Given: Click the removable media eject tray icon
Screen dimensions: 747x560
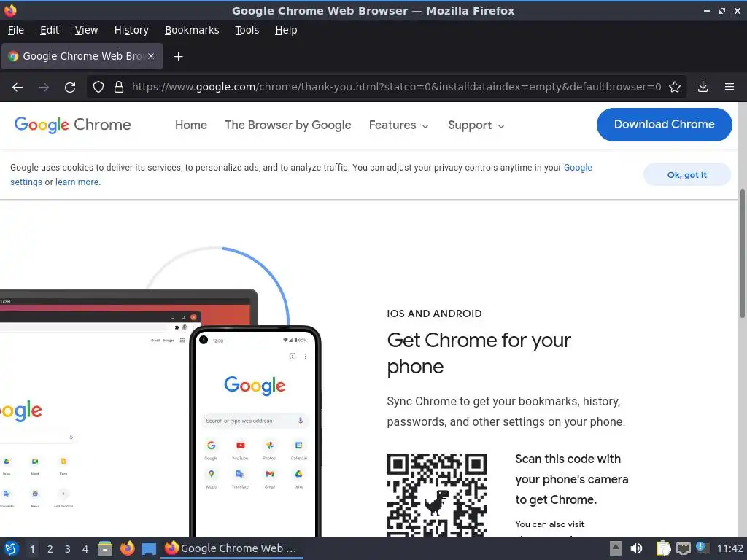Looking at the screenshot, I should click(616, 548).
